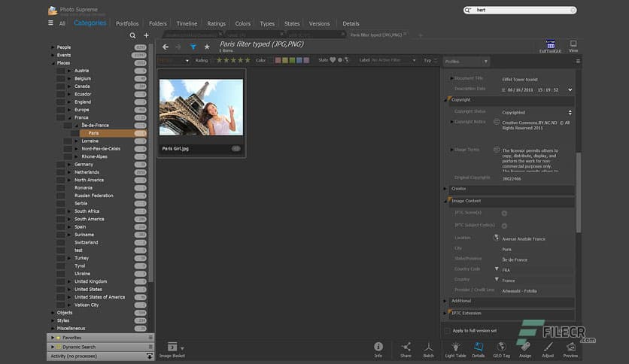Tick the checkbox next to Austria
Screen dimensions: 629x364
(60, 71)
